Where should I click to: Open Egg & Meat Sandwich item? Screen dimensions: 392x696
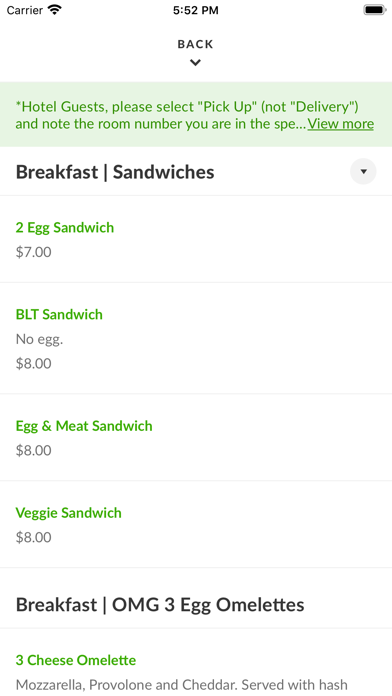click(x=196, y=437)
